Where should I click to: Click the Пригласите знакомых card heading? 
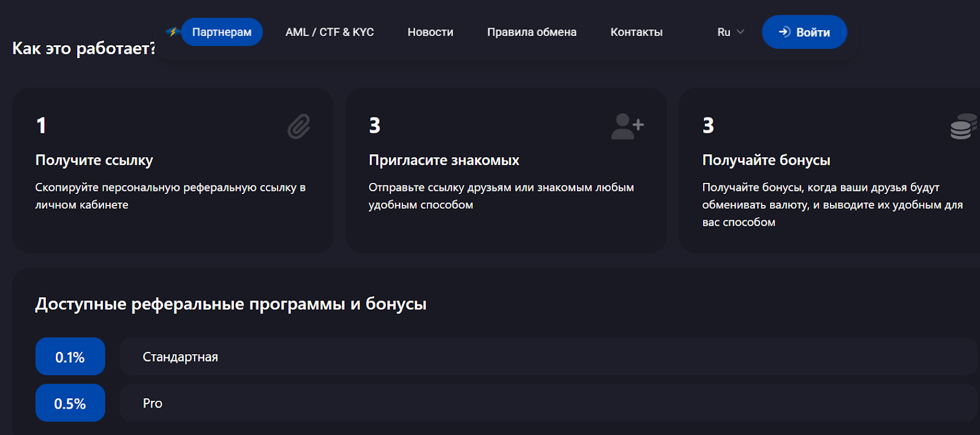[444, 160]
